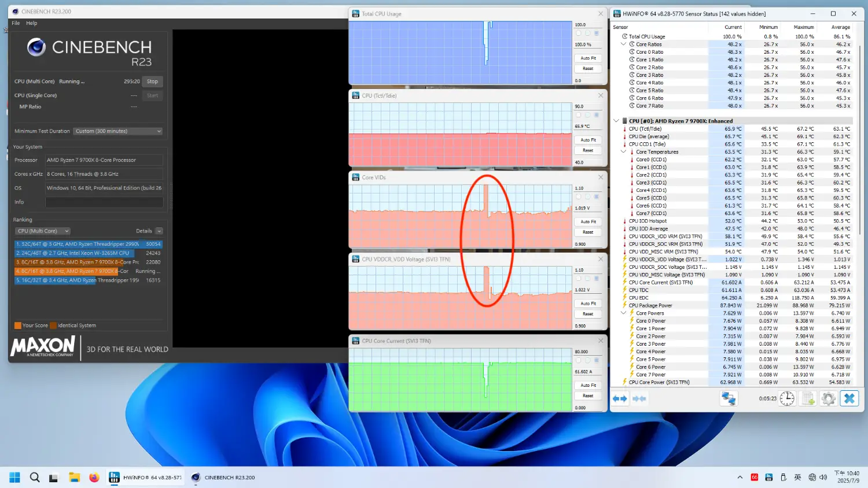Click the red temperature tray icon

(x=755, y=478)
